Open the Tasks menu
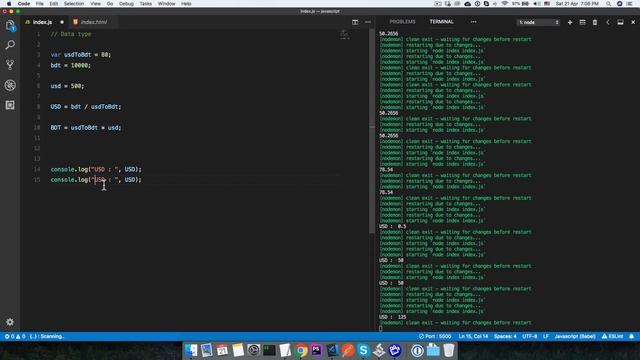 click(146, 4)
